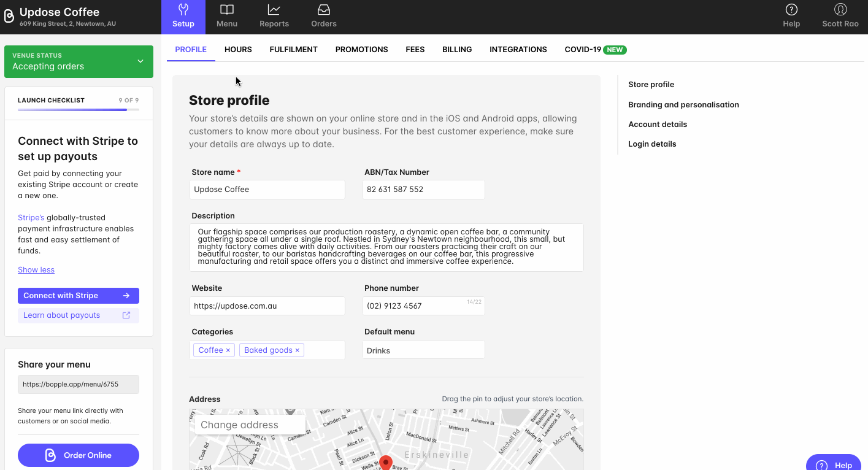The image size is (868, 470).
Task: Click the venue address under Updose Coffee
Action: pos(67,24)
